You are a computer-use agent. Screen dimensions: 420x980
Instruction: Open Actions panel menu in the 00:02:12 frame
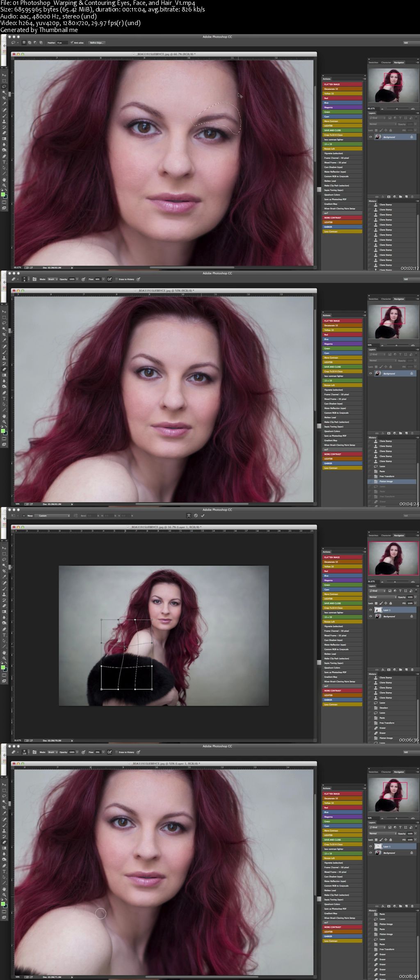[364, 79]
